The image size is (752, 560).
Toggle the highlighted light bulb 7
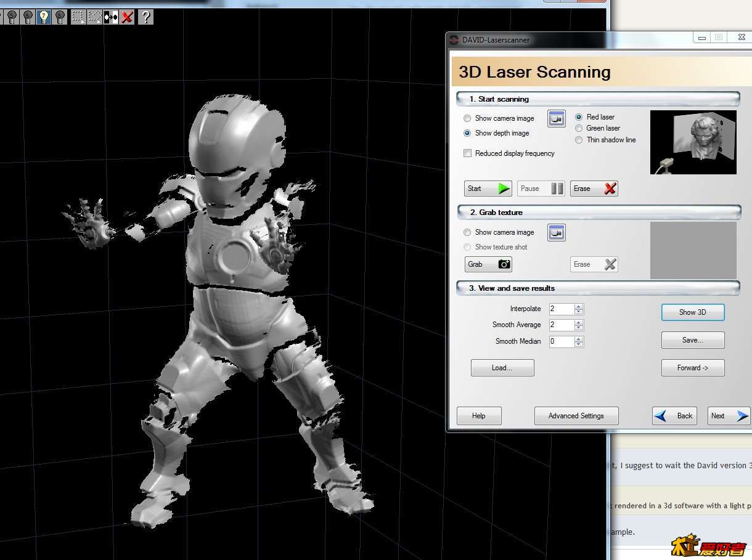[x=44, y=17]
